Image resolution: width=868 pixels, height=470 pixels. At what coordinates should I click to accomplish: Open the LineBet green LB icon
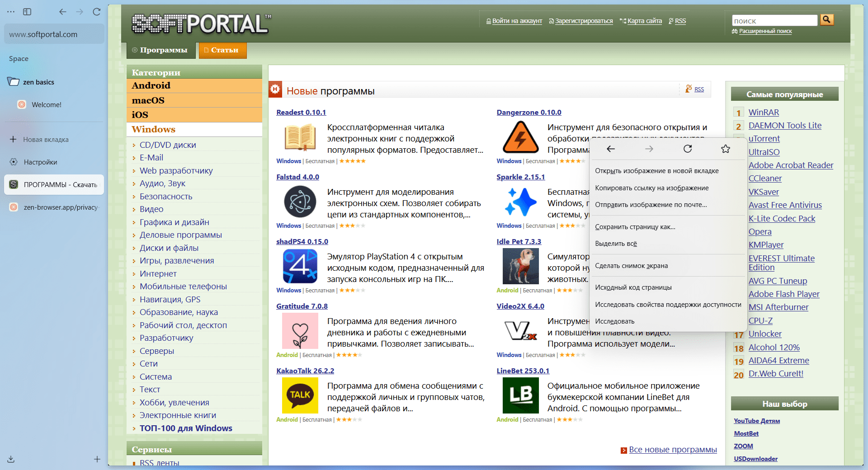[520, 396]
